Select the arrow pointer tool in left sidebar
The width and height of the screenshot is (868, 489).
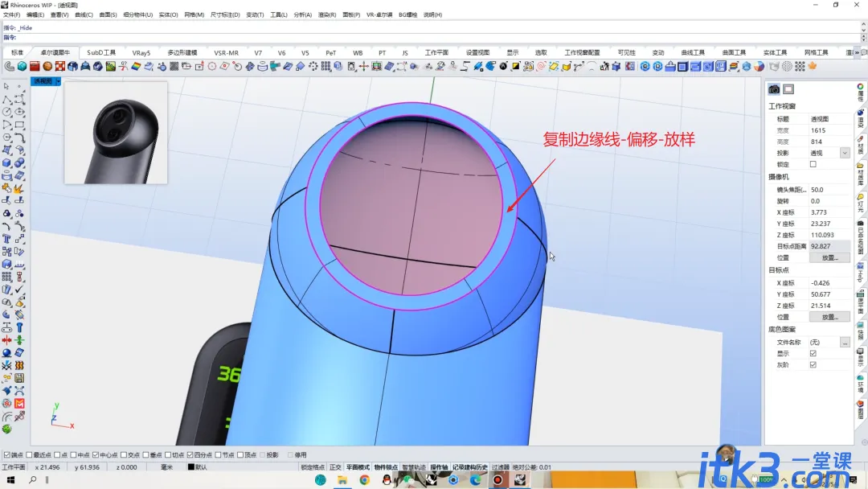point(6,86)
